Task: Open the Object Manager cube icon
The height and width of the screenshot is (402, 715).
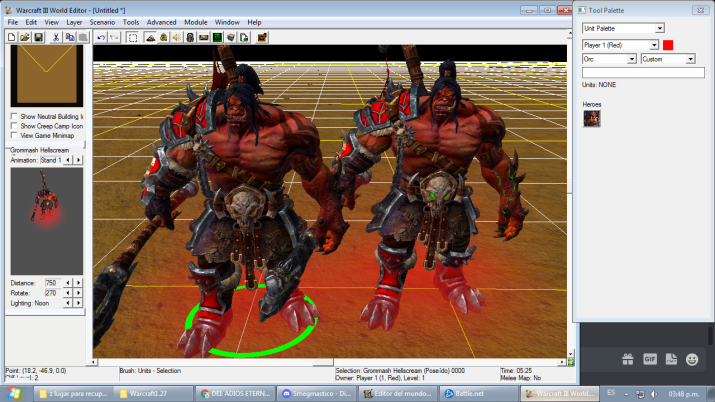Action: 230,37
